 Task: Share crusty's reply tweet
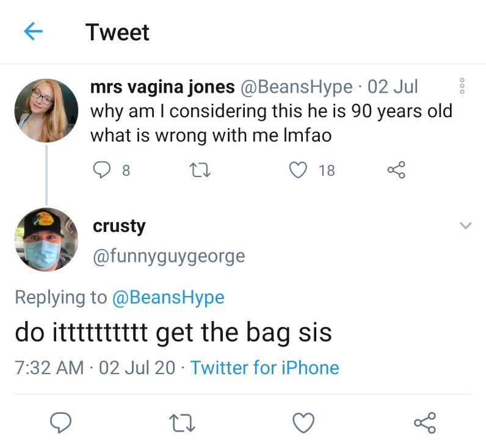[425, 422]
